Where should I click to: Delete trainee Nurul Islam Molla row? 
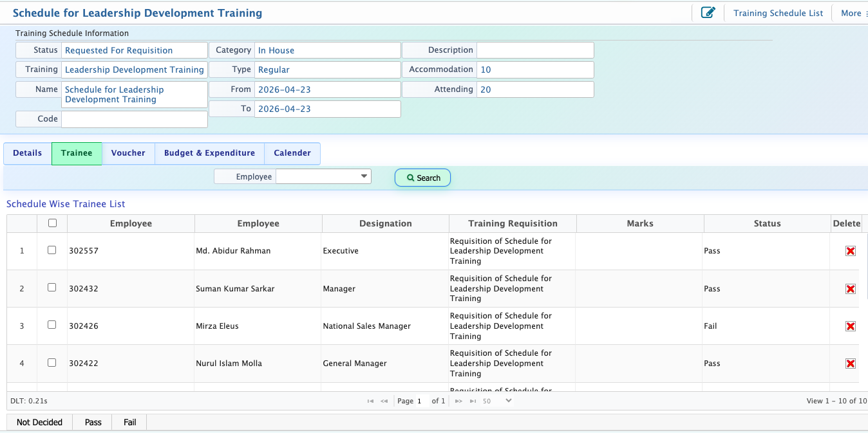850,364
